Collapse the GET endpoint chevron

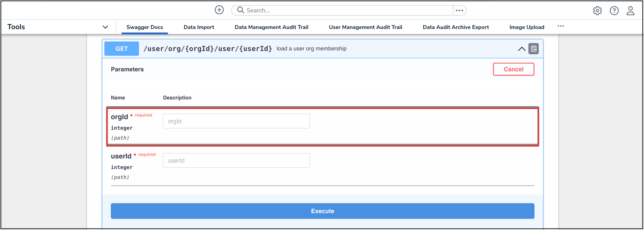click(x=521, y=49)
